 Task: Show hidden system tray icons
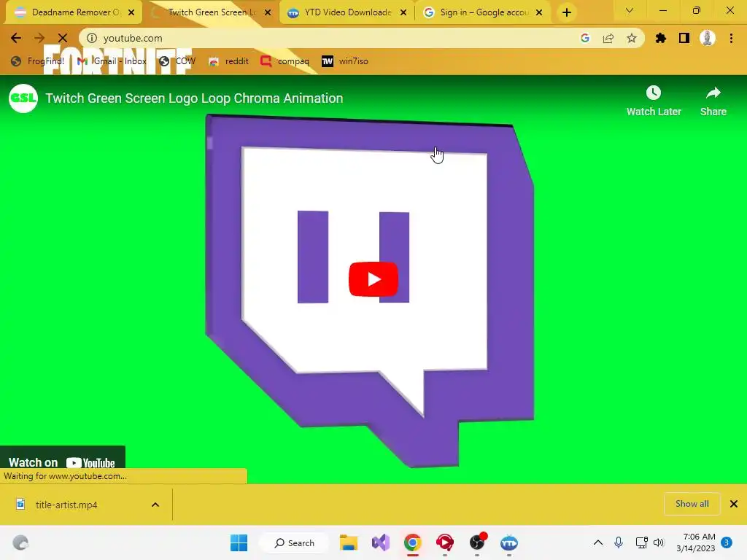pos(598,542)
